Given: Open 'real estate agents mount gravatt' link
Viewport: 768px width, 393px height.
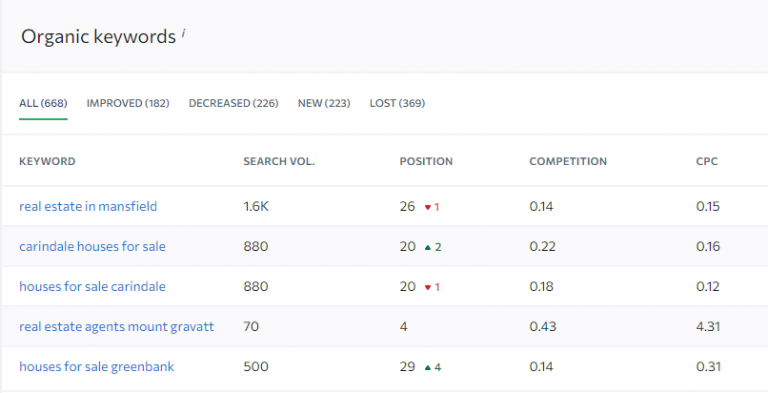Looking at the screenshot, I should coord(117,327).
